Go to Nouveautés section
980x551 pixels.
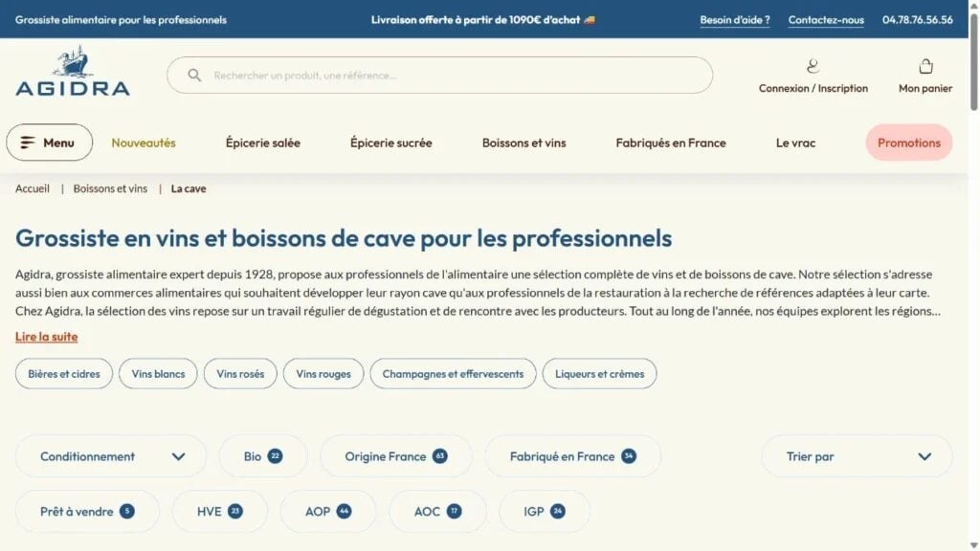tap(144, 143)
